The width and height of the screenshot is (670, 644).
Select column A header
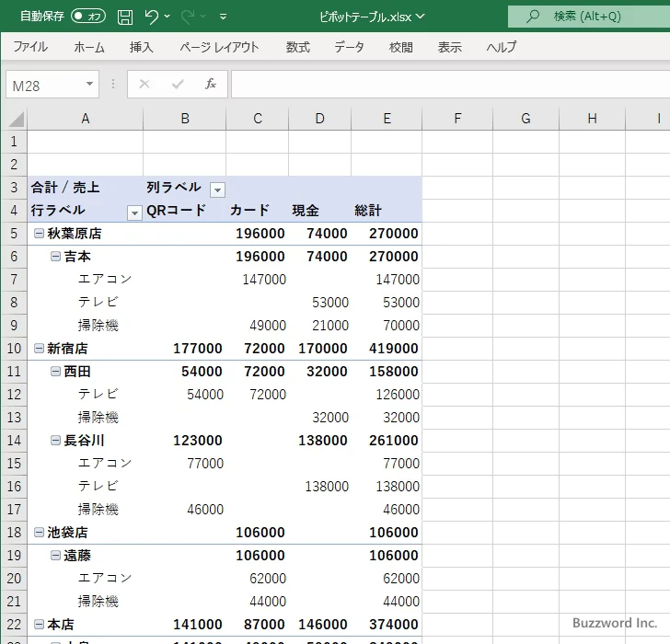[x=85, y=119]
